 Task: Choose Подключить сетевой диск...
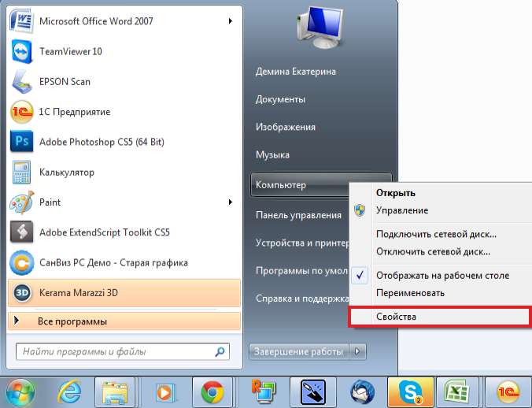436,234
